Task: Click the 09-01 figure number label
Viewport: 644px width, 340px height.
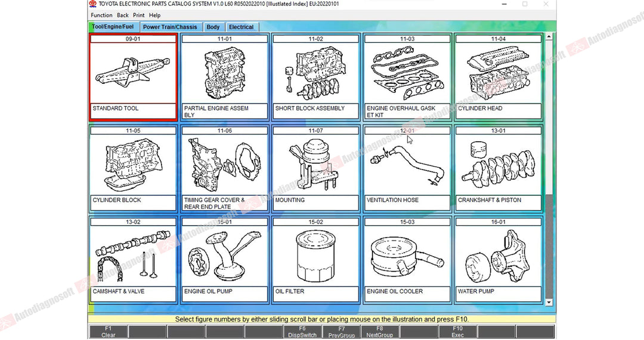Action: 133,39
